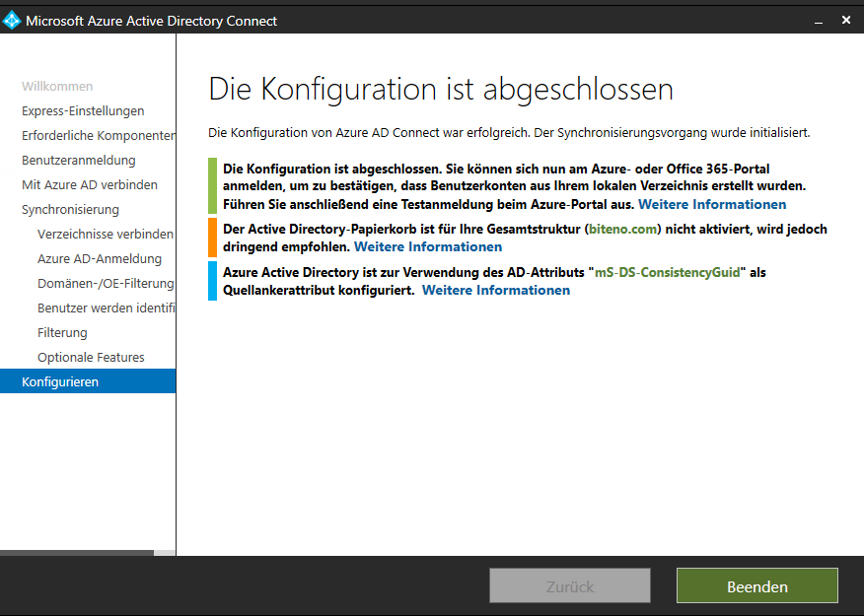Click the green status bar indicator
Image resolution: width=864 pixels, height=616 pixels.
pyautogui.click(x=212, y=185)
